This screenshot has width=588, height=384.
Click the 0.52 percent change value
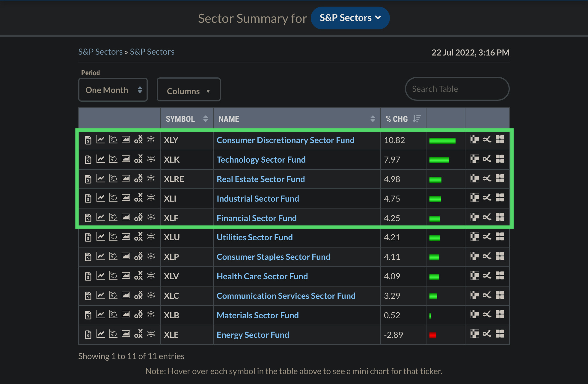click(x=392, y=315)
